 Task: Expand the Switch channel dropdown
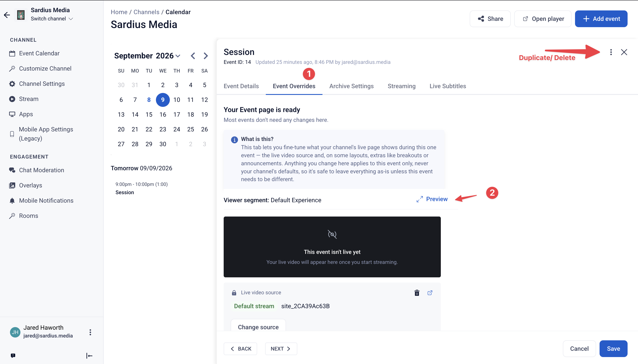pos(52,19)
